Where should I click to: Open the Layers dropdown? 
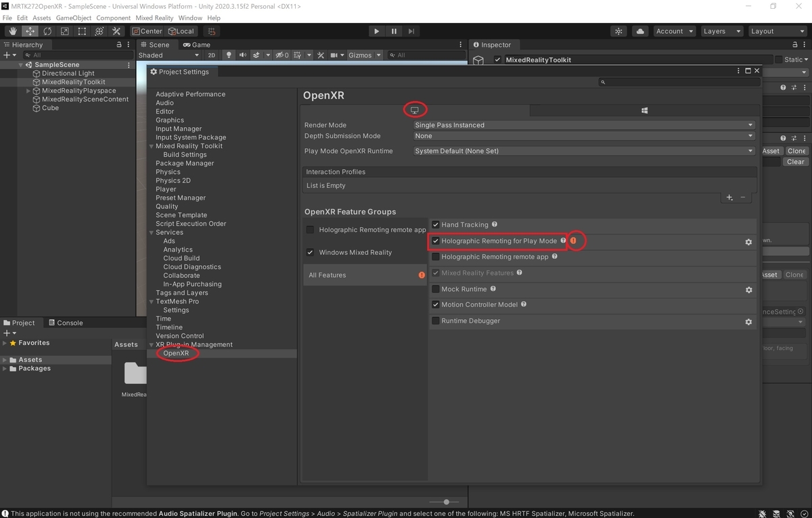click(721, 31)
